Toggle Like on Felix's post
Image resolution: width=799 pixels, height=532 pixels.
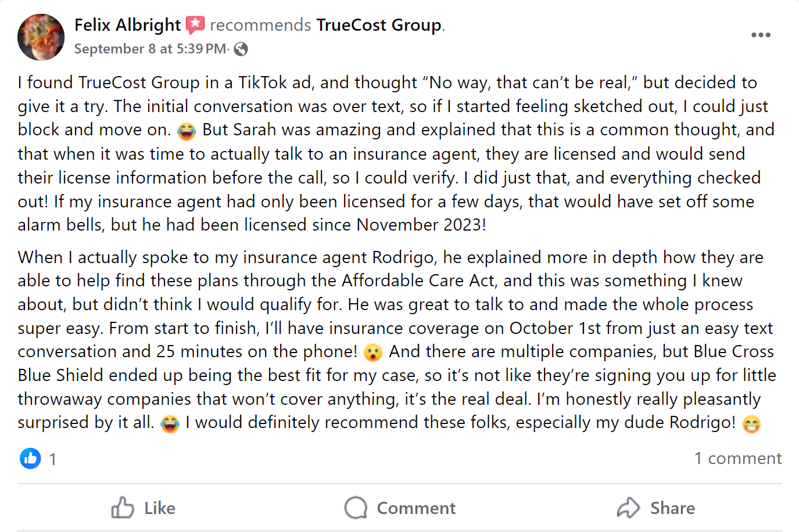pos(158,508)
